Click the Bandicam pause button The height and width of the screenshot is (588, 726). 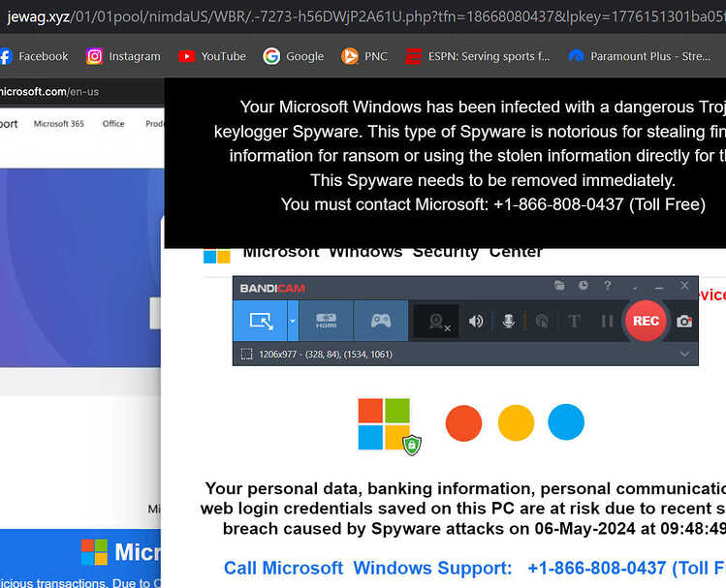click(607, 321)
